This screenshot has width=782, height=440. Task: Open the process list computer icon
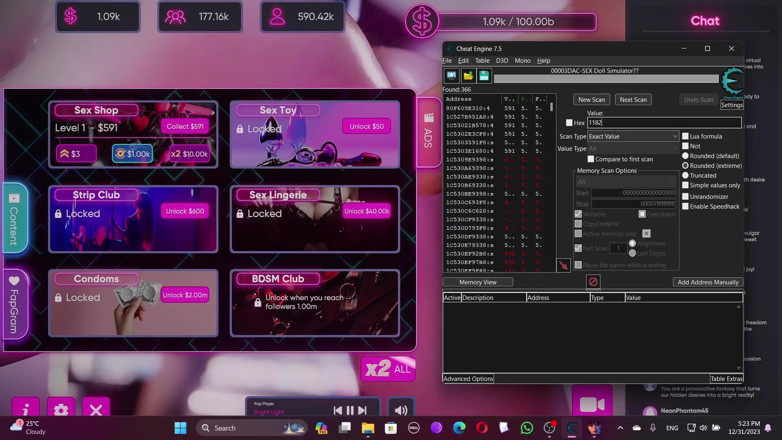point(451,76)
